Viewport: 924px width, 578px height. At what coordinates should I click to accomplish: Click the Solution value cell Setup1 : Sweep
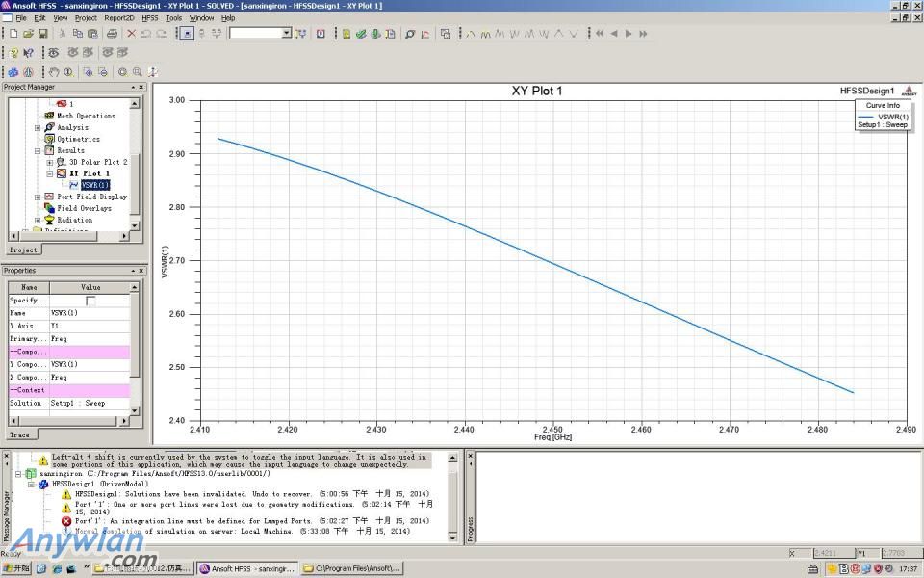(x=77, y=403)
